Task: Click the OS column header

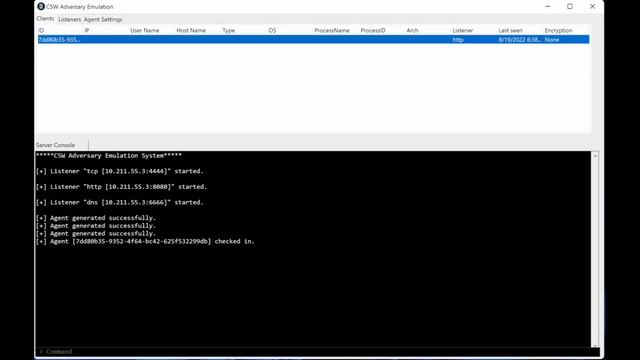Action: pos(272,30)
